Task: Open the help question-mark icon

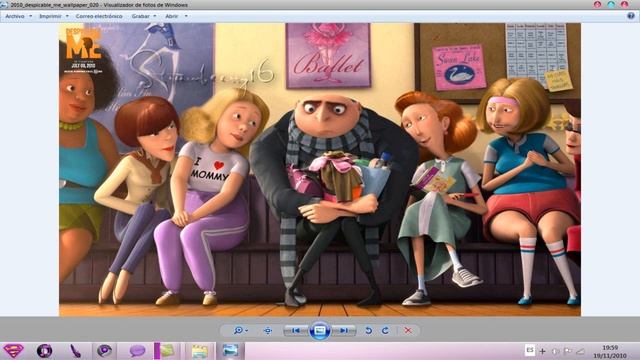Action: pos(631,16)
